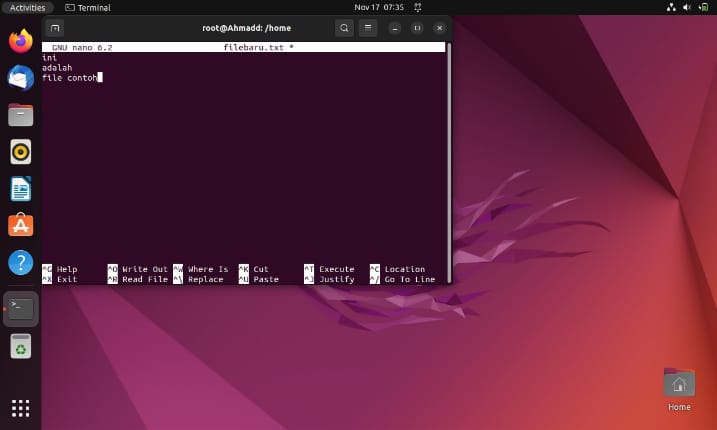
Task: Open the Home folder desktop icon
Action: coord(679,390)
